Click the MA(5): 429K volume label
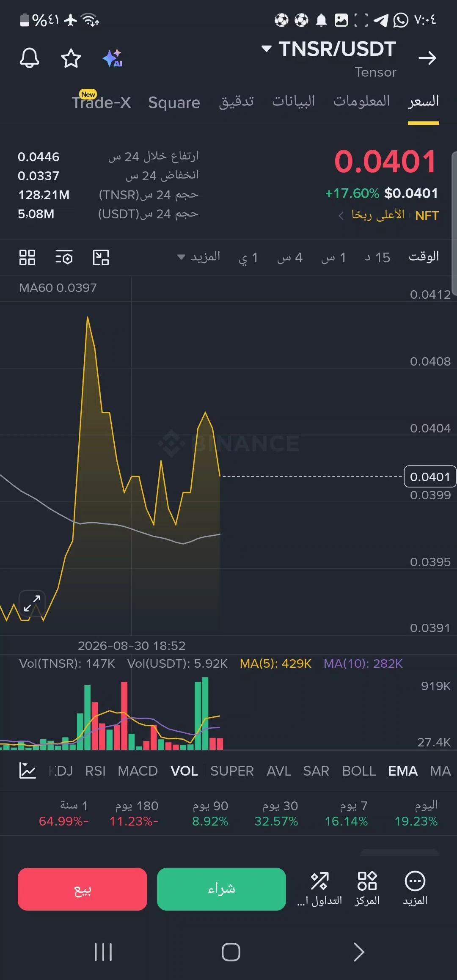Image resolution: width=457 pixels, height=980 pixels. (x=275, y=663)
